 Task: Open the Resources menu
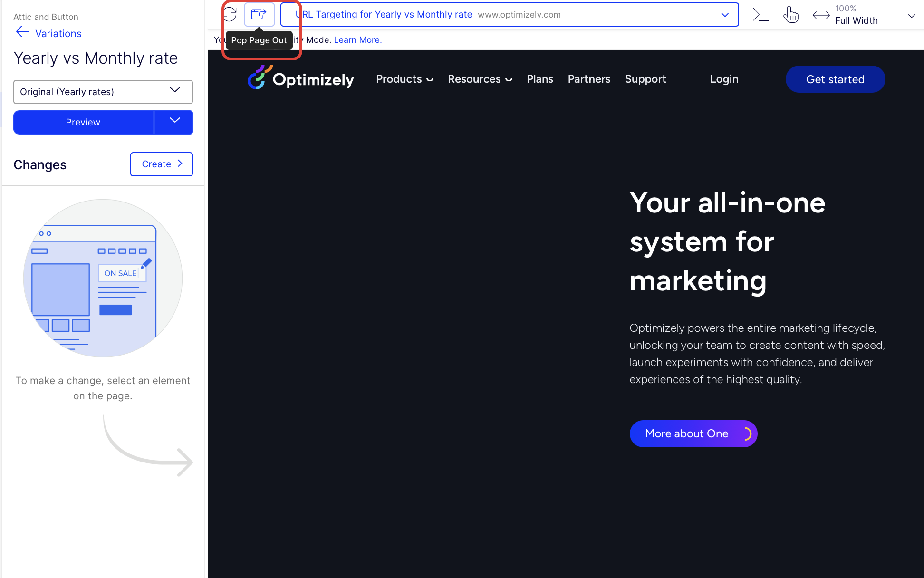pos(480,79)
